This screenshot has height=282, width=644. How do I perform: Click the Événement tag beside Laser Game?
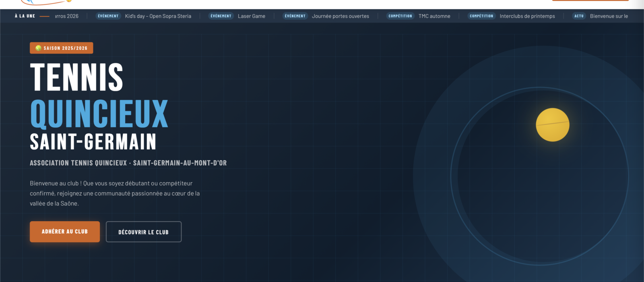[221, 16]
